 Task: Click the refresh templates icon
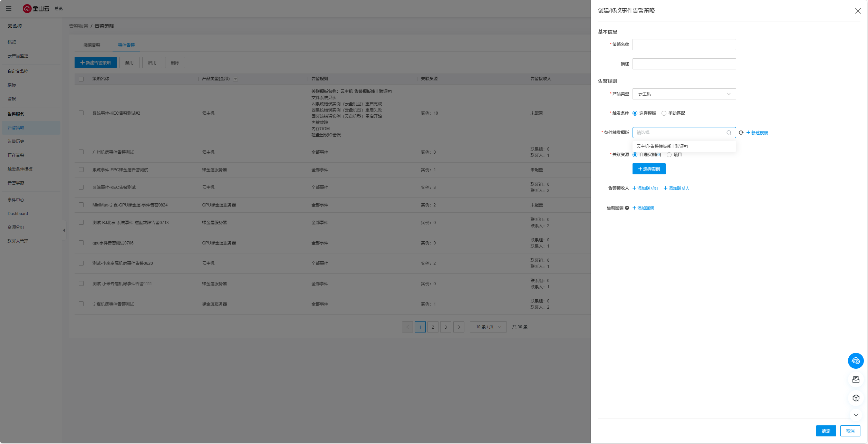pos(741,133)
